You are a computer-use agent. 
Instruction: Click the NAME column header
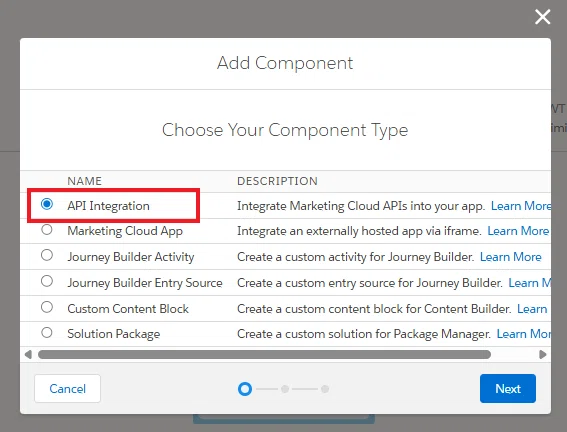click(85, 181)
